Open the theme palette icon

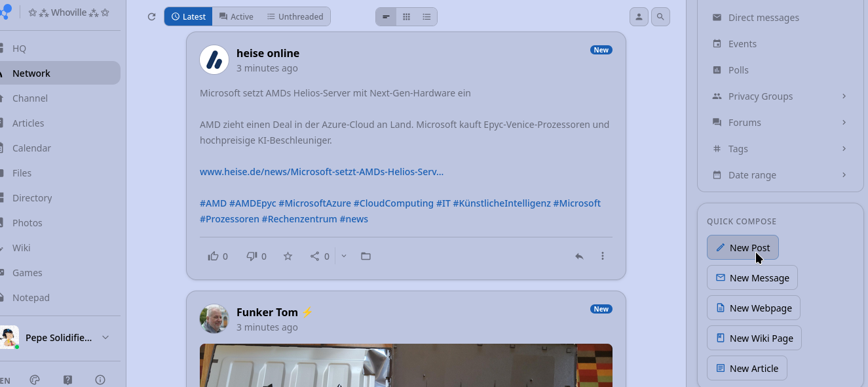35,380
